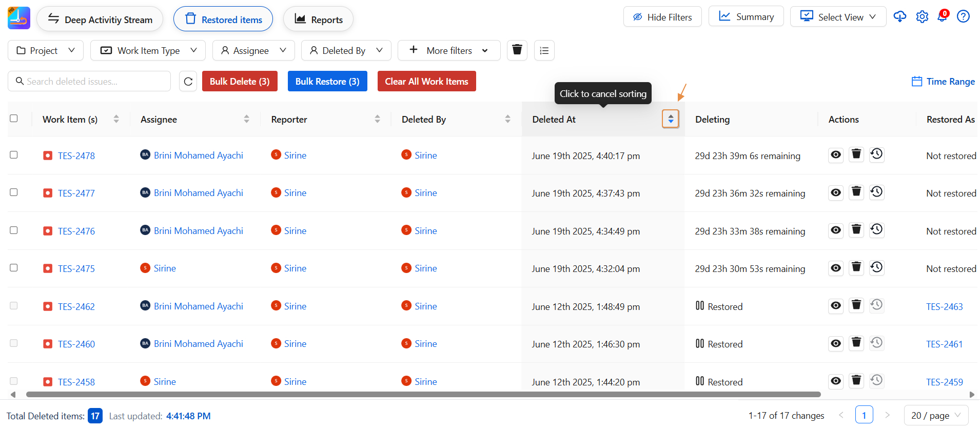Select the TES-2475 row checkbox
The width and height of the screenshot is (980, 428).
(14, 268)
